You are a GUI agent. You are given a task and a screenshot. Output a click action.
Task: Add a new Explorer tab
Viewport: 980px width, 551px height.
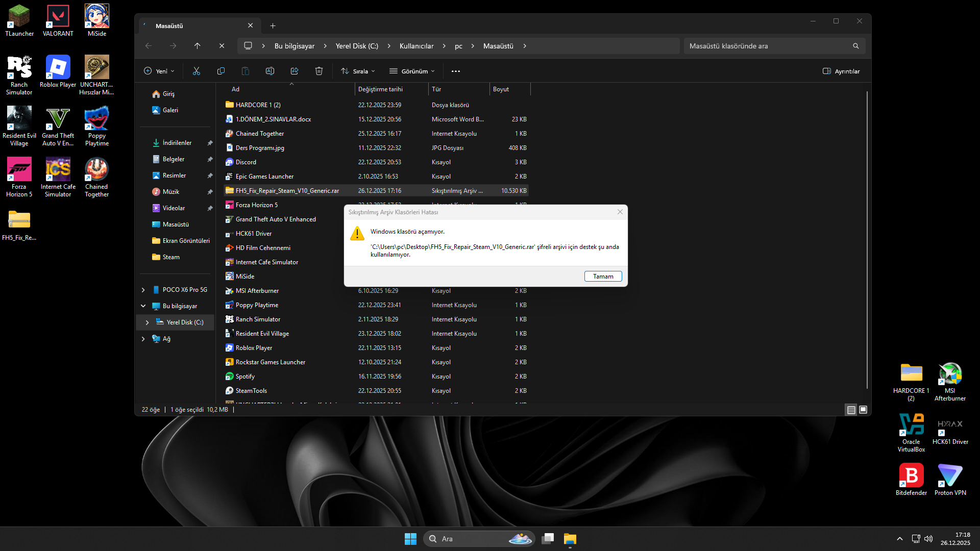click(x=273, y=26)
